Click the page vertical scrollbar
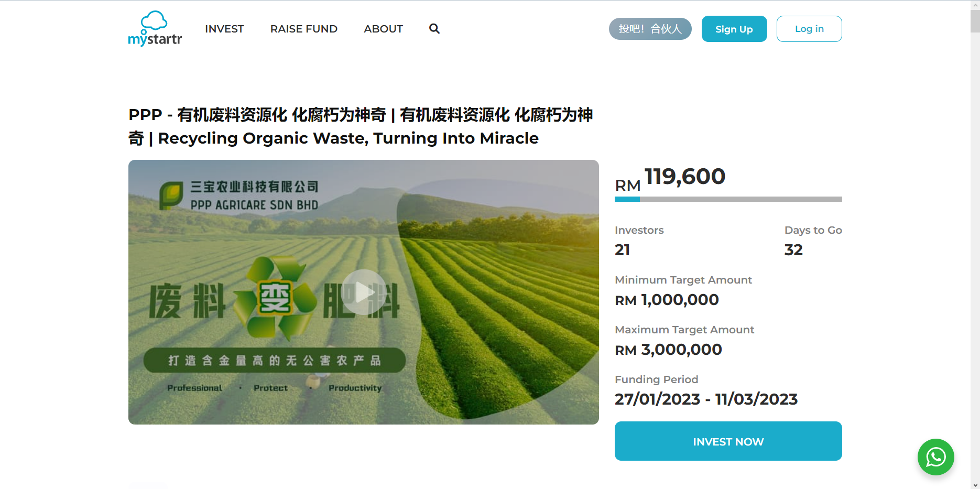980x489 pixels. point(975,244)
